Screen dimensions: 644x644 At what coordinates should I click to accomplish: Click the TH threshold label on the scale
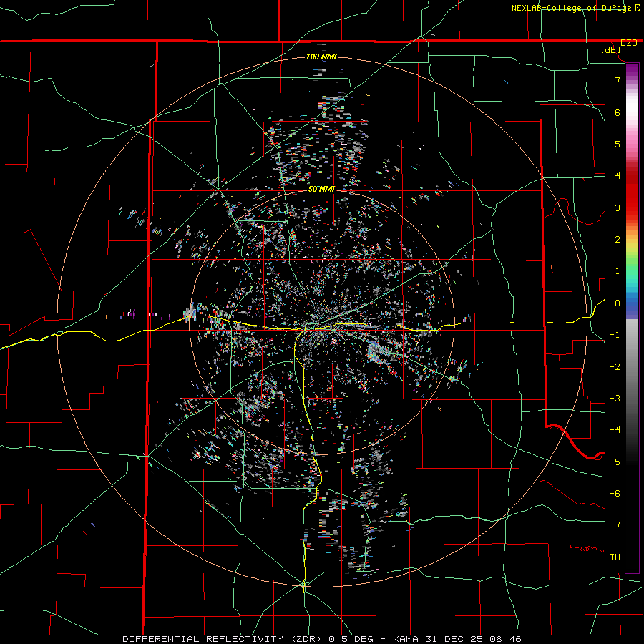tap(615, 557)
